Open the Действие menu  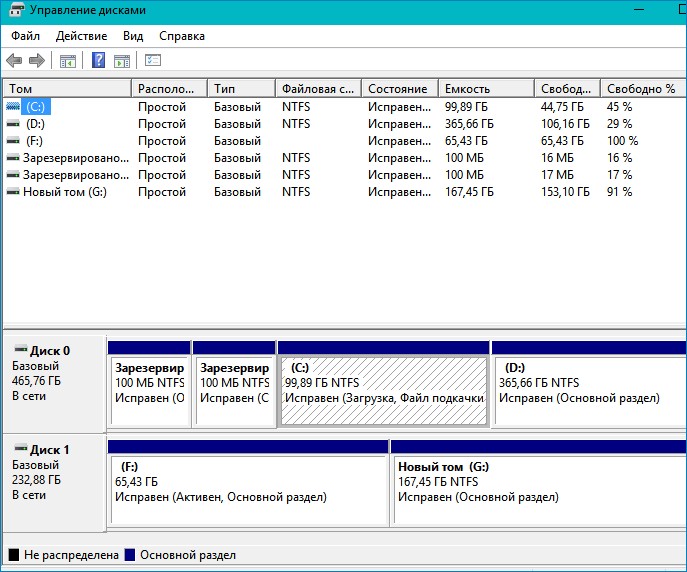point(81,36)
